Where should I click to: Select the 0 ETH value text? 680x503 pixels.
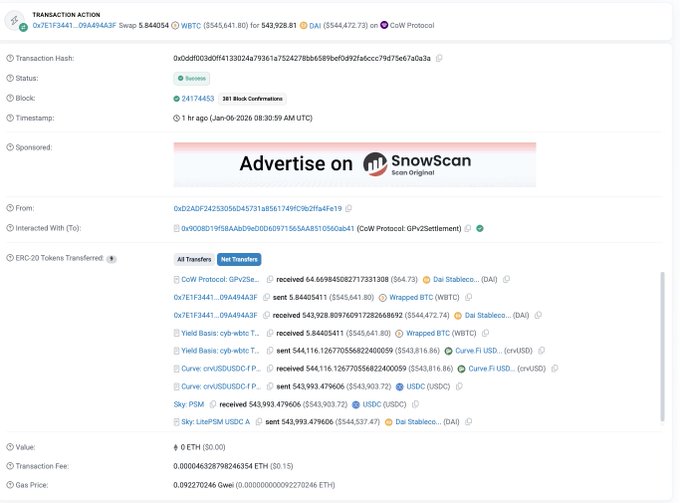coord(190,447)
